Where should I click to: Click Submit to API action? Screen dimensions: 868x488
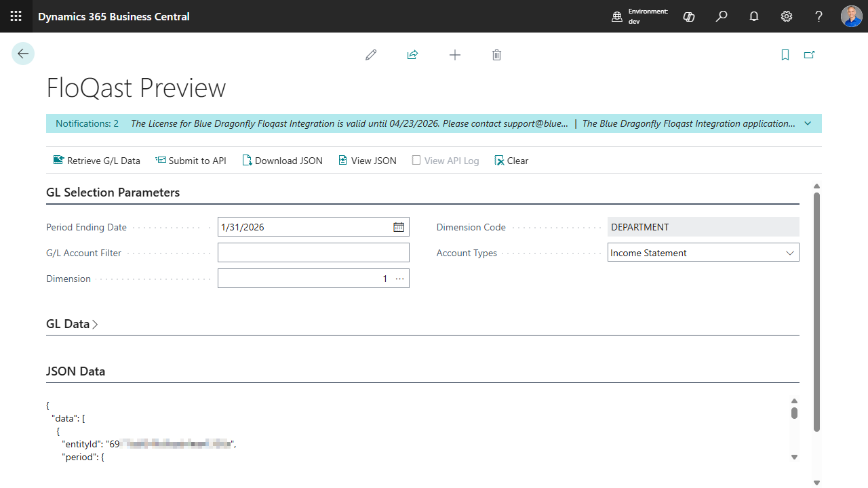[191, 161]
